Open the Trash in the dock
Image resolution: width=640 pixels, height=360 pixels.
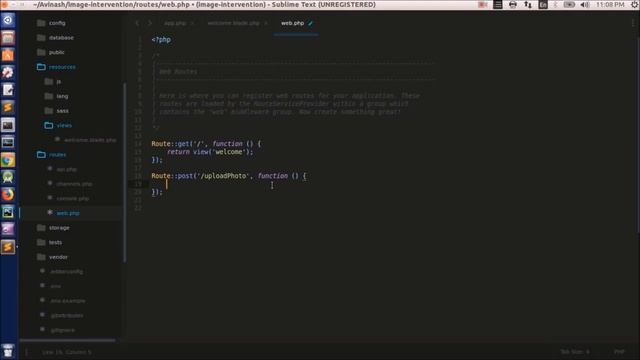click(x=8, y=351)
